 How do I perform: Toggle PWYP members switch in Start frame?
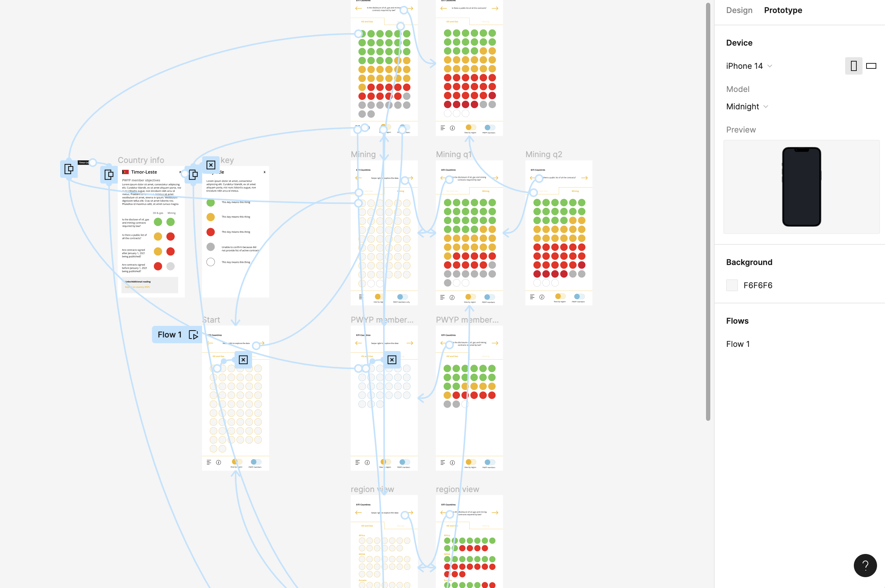pos(256,462)
